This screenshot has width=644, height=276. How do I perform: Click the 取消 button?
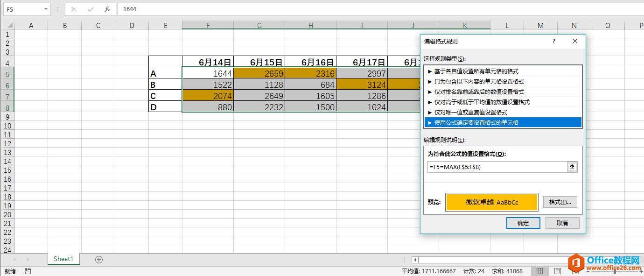[562, 223]
